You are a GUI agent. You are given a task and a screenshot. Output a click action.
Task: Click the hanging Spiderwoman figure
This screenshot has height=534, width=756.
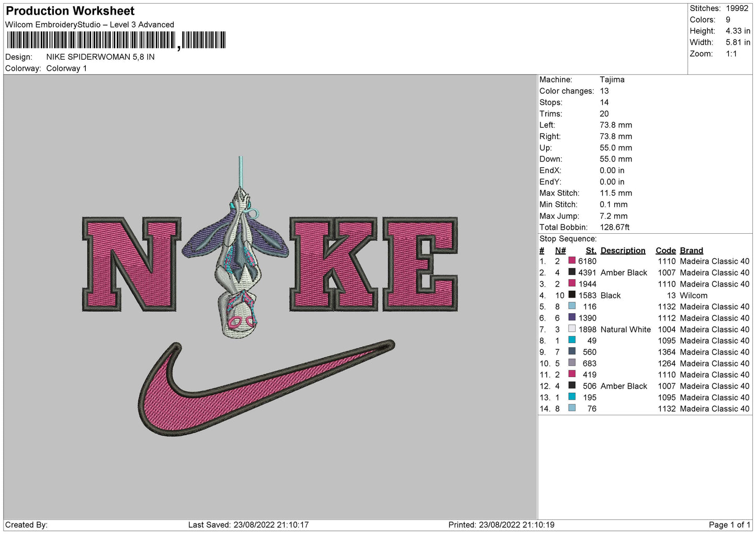[x=238, y=262]
